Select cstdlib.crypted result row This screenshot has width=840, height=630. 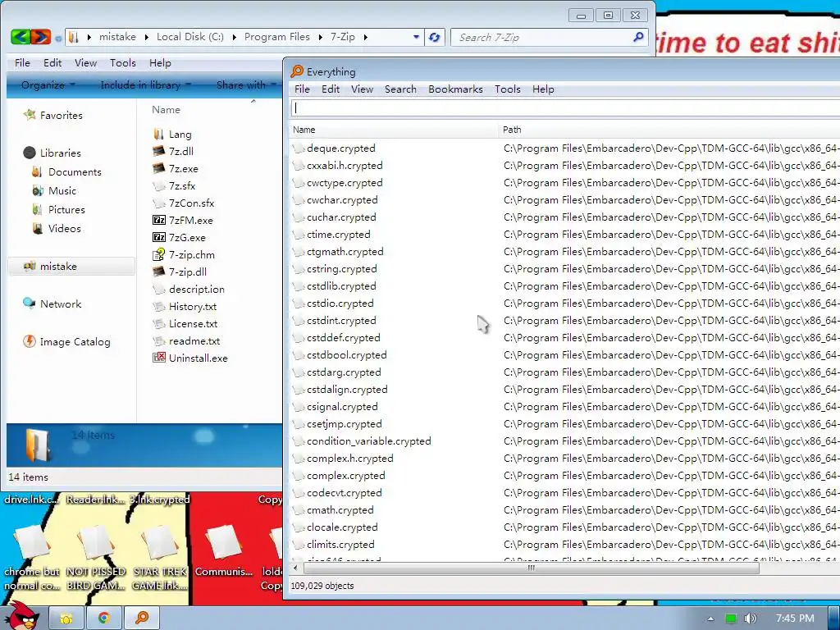[x=341, y=286]
